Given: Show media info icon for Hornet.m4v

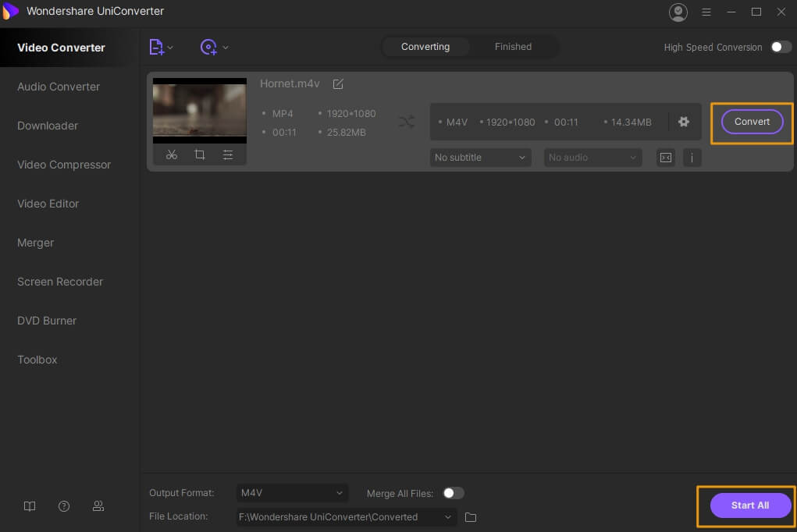Looking at the screenshot, I should (692, 158).
